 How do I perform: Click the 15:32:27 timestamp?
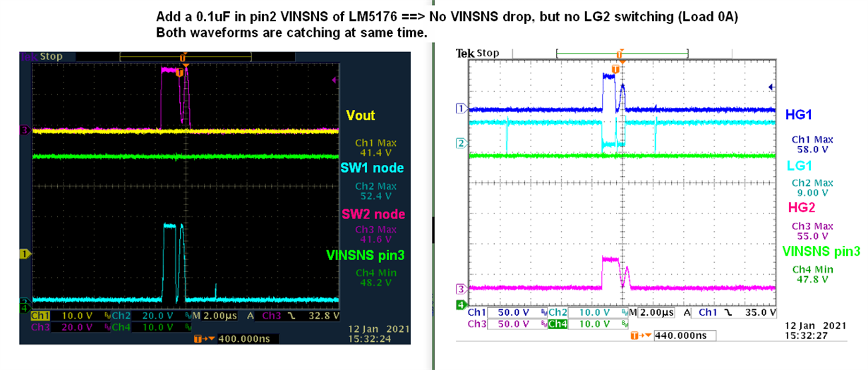click(805, 335)
